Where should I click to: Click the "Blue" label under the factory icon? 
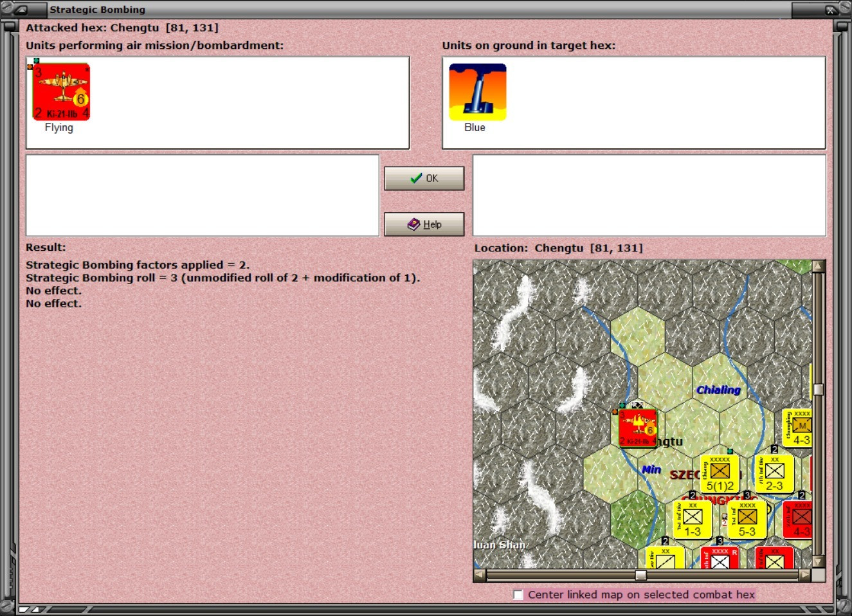click(x=475, y=127)
